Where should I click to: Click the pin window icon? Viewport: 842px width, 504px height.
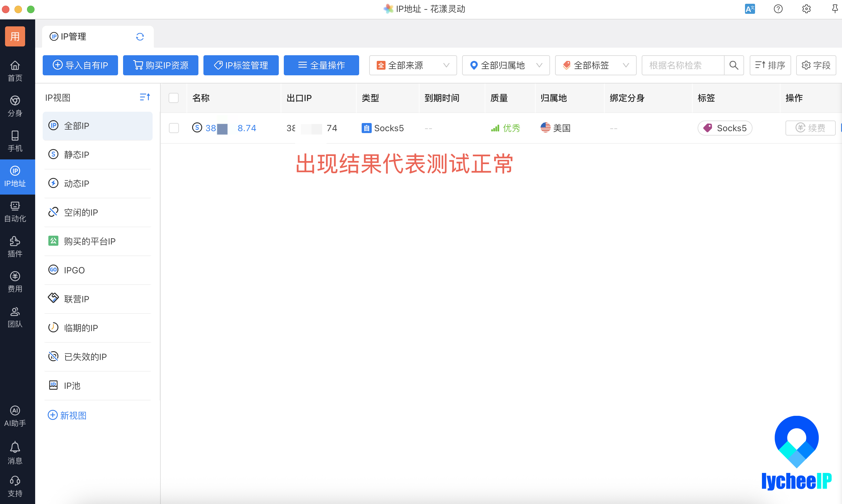834,9
